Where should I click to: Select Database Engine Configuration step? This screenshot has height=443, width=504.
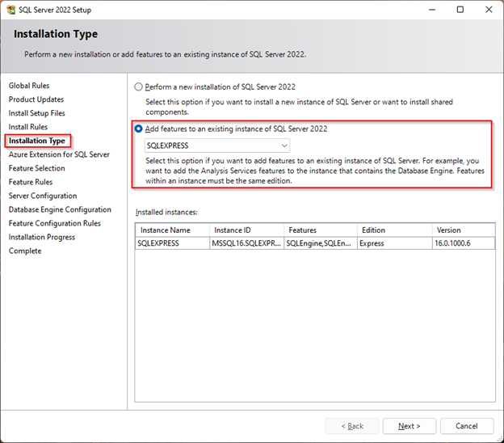[x=60, y=209]
